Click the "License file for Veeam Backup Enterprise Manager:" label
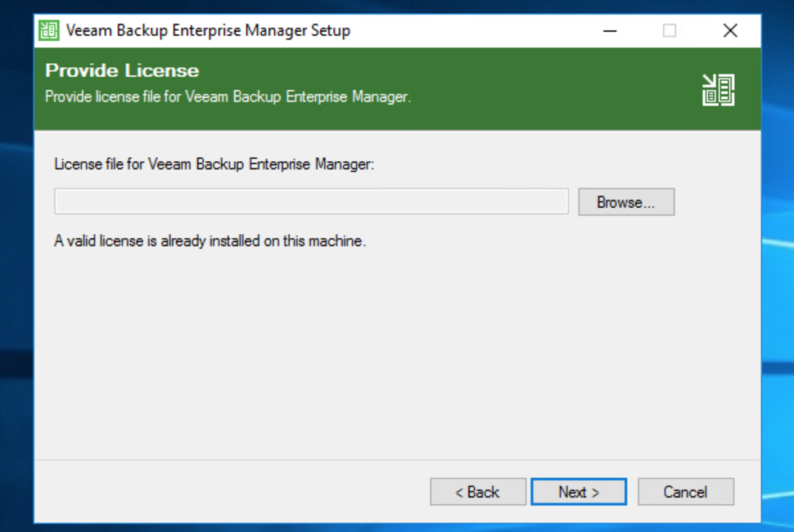The width and height of the screenshot is (794, 532). [x=214, y=164]
